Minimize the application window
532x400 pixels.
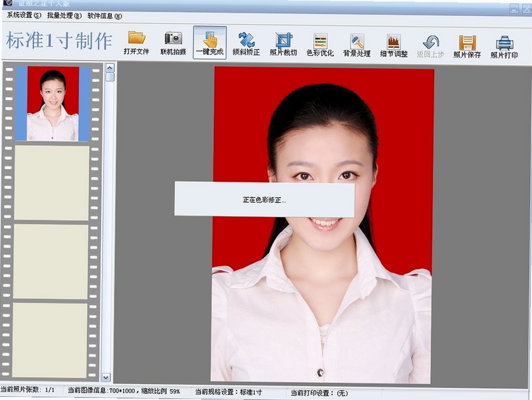click(514, 9)
